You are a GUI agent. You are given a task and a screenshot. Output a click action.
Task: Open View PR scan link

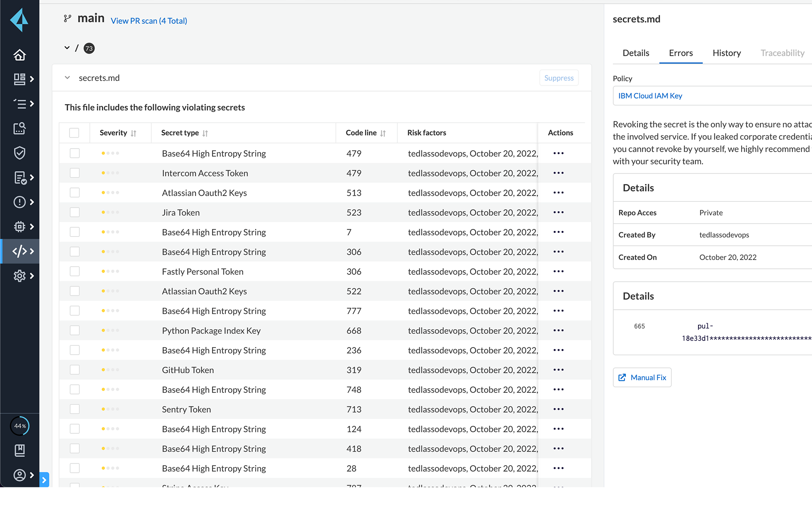point(149,21)
